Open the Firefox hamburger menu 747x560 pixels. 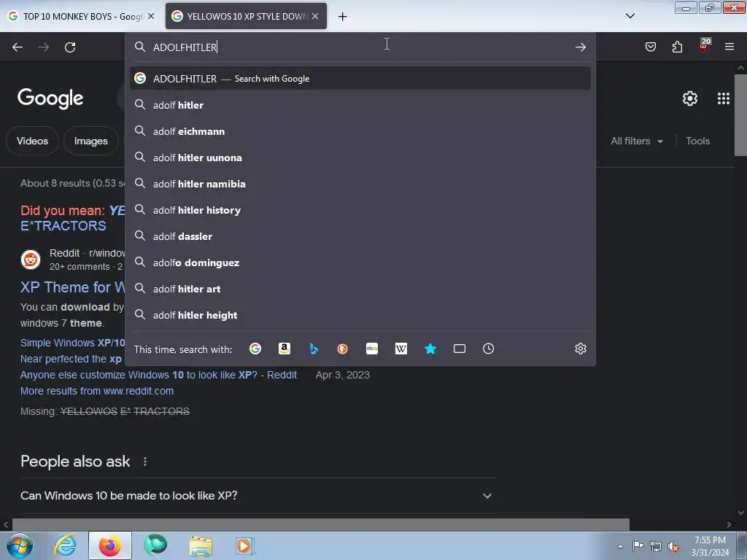click(x=729, y=47)
